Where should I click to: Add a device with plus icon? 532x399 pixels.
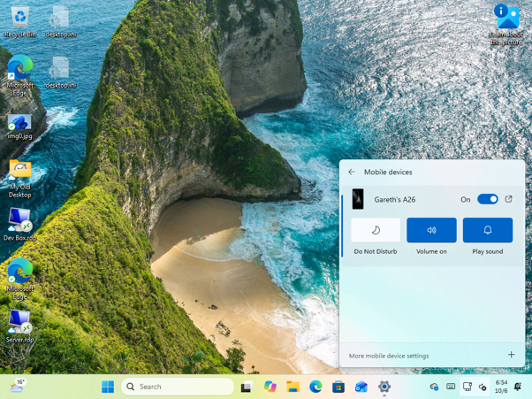[x=512, y=355]
